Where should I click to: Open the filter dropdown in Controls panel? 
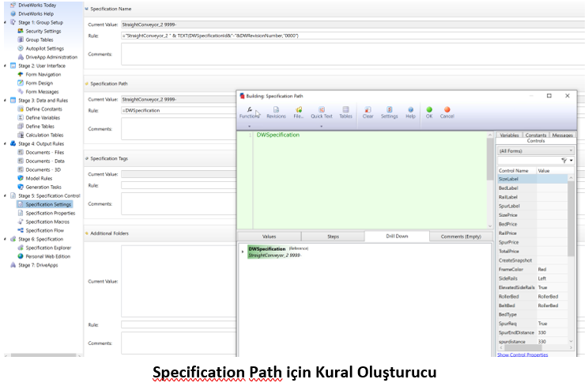tap(567, 160)
